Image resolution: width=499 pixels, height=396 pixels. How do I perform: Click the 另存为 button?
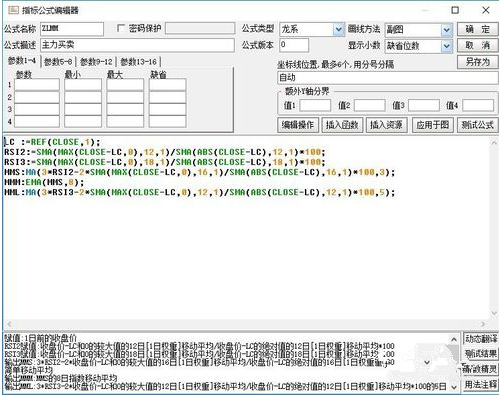[477, 62]
